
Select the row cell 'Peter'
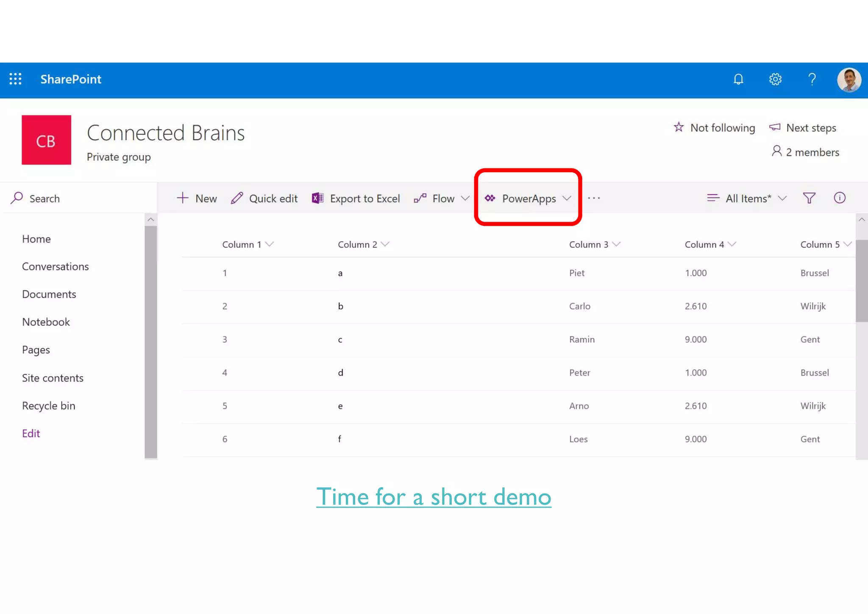click(580, 373)
